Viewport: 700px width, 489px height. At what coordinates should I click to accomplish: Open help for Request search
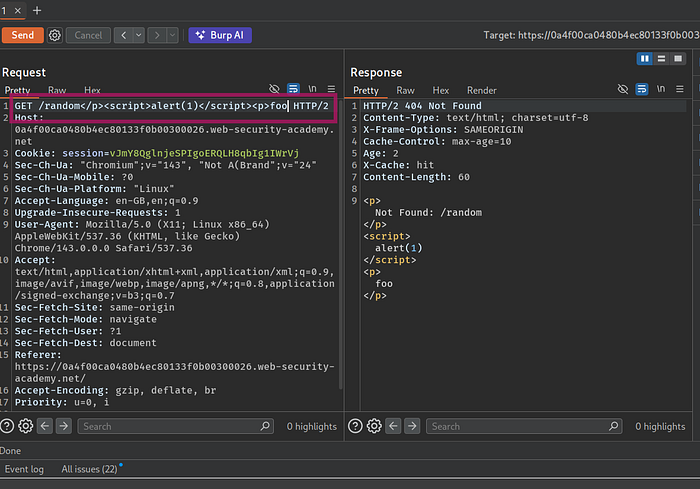pos(7,426)
